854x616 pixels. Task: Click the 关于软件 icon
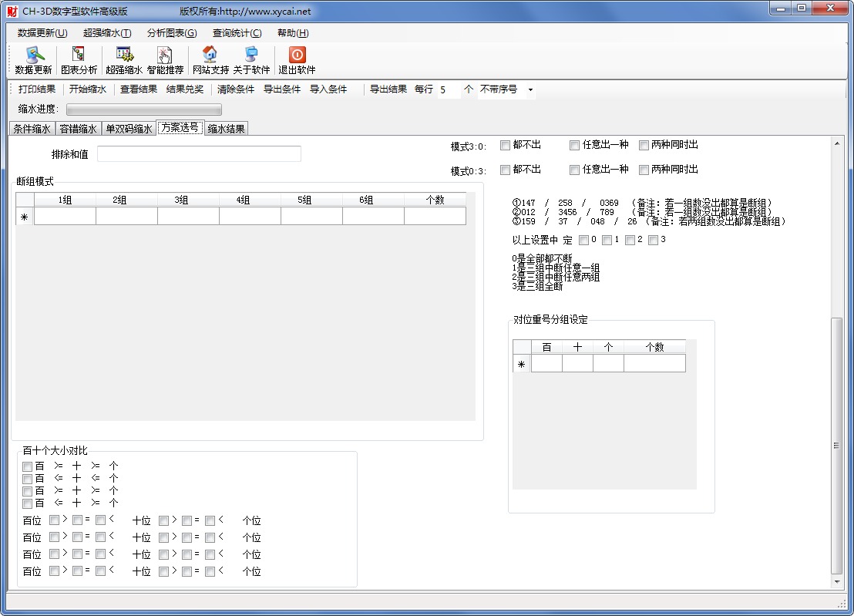click(251, 59)
